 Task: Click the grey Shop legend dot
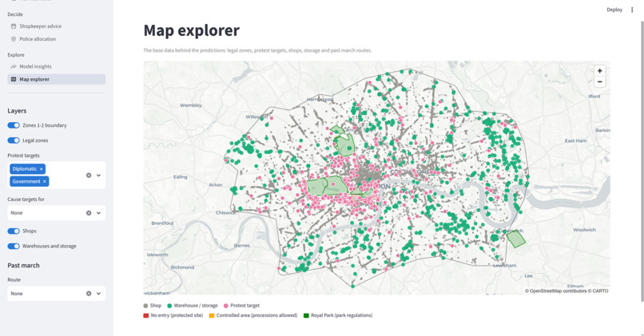(x=145, y=306)
